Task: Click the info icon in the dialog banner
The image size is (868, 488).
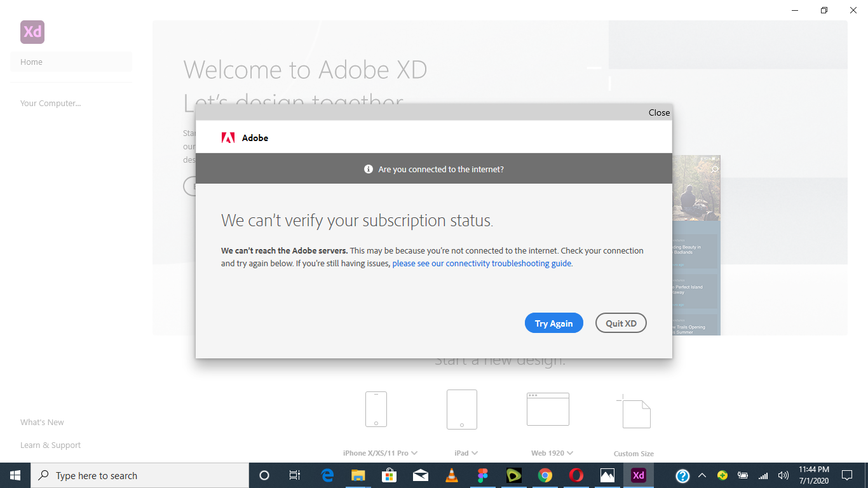Action: 368,169
